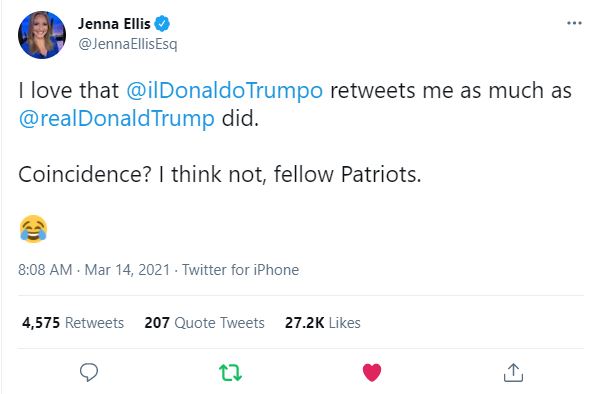The height and width of the screenshot is (394, 597).
Task: Click the Twitter for iPhone source label
Action: 240,270
